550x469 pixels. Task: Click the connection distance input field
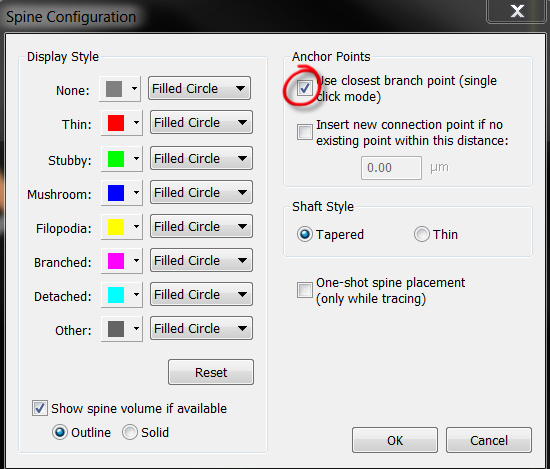coord(391,168)
